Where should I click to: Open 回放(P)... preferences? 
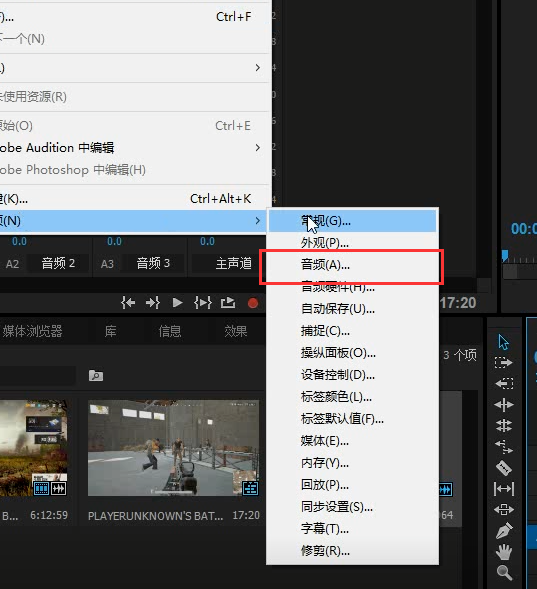point(352,485)
